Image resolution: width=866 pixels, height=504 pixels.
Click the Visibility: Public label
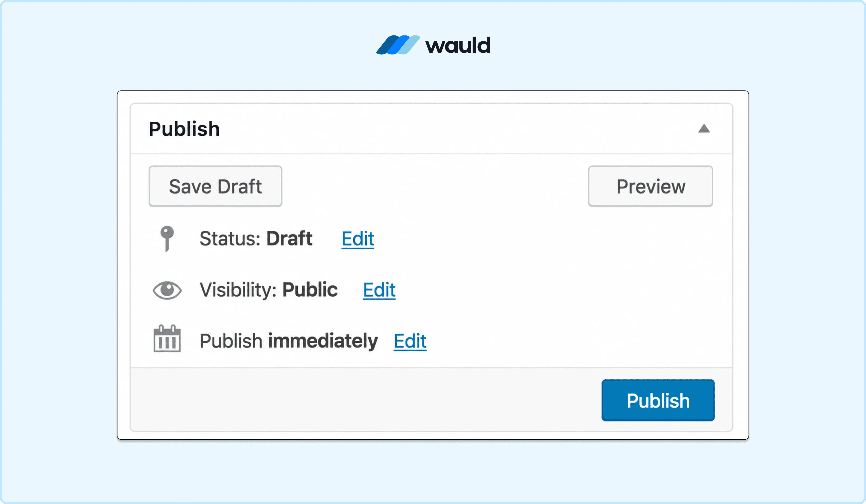click(x=269, y=290)
